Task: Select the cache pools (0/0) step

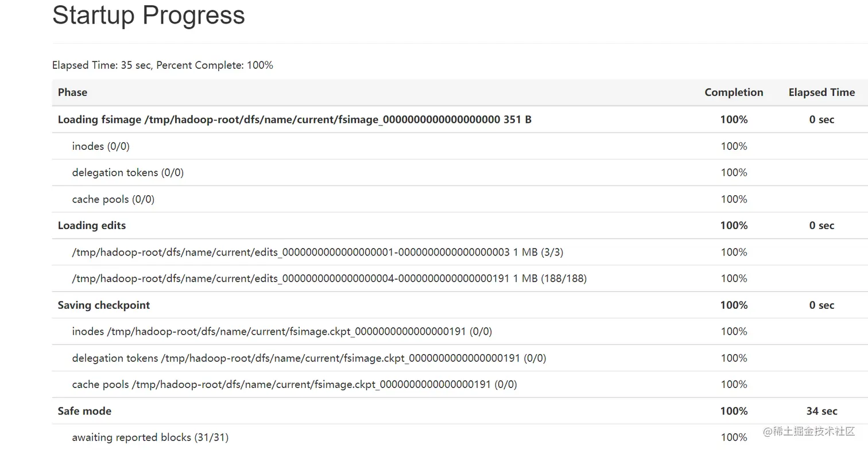Action: 113,199
